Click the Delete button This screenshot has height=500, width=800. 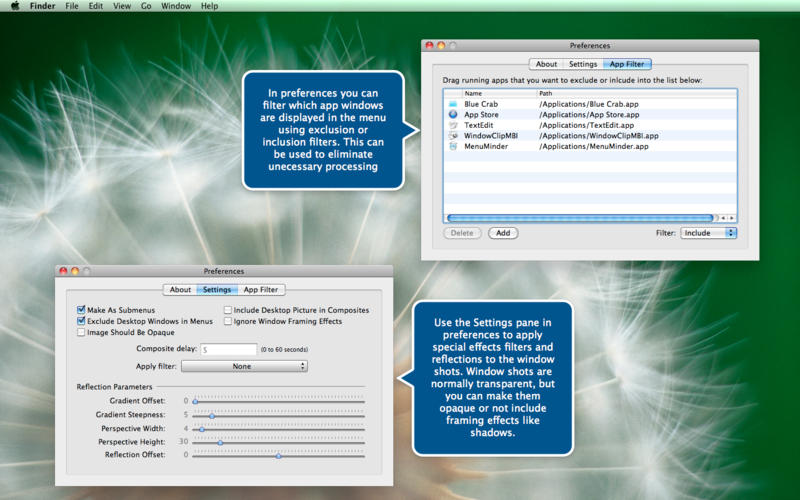[x=462, y=233]
